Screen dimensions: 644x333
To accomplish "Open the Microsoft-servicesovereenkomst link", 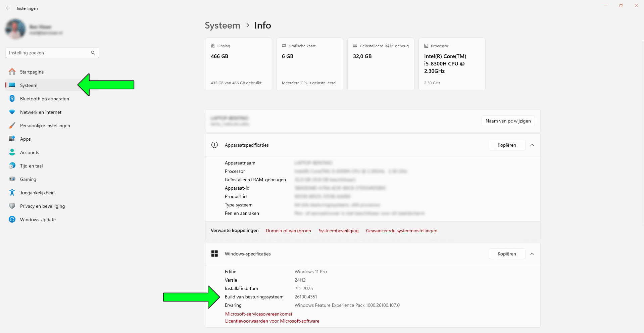I will click(258, 314).
